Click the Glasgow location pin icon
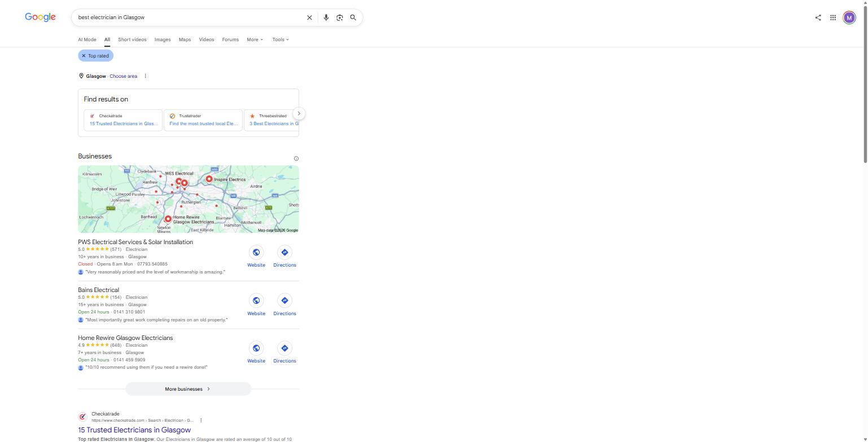This screenshot has width=868, height=442. (81, 76)
